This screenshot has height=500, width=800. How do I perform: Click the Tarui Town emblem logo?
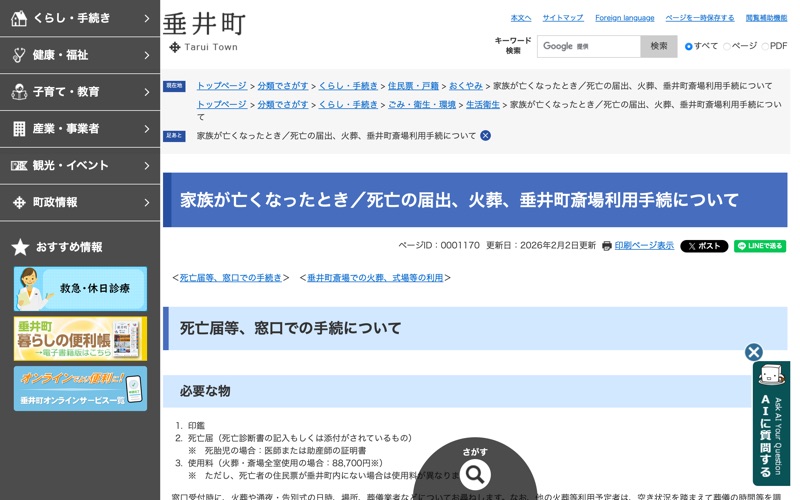click(x=174, y=47)
